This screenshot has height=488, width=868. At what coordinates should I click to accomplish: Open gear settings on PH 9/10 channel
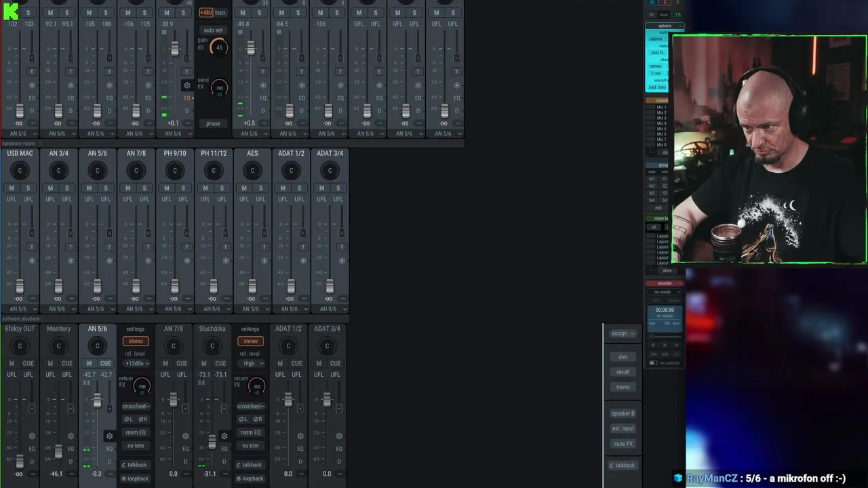point(187,260)
